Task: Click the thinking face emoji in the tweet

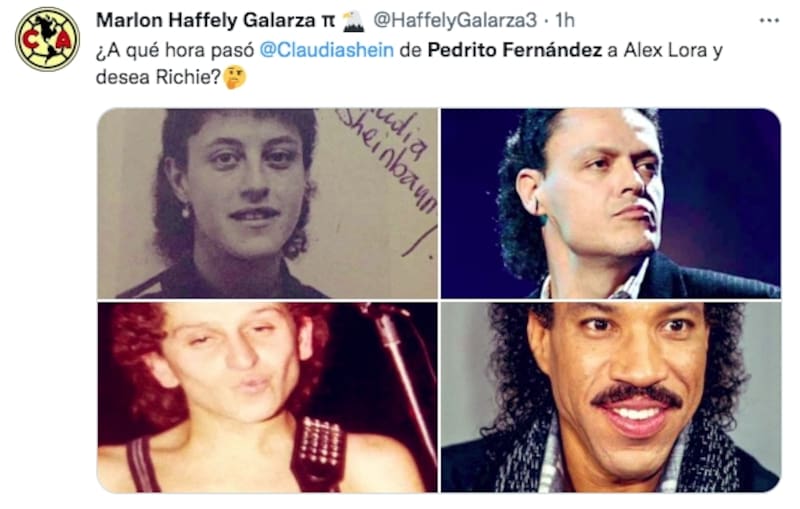Action: click(x=235, y=78)
